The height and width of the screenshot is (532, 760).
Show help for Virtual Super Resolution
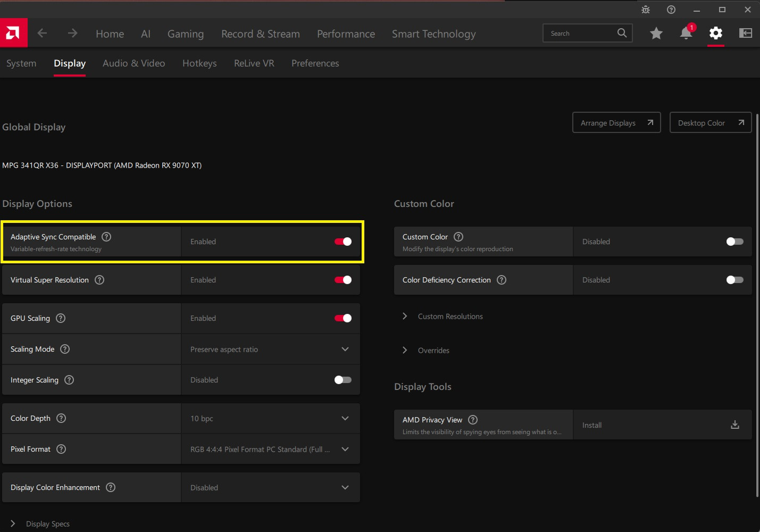pos(99,280)
